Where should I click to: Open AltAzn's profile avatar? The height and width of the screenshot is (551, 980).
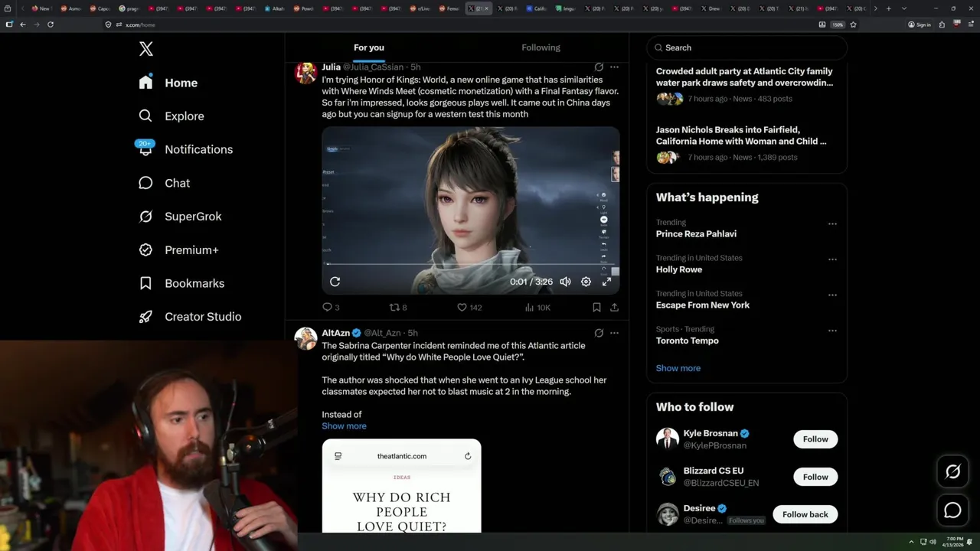tap(305, 338)
